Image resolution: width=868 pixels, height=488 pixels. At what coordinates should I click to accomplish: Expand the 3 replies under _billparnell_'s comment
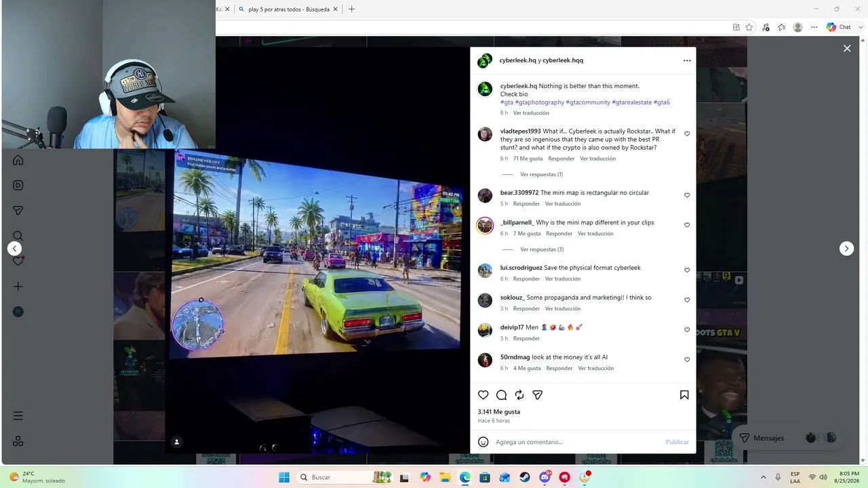pos(542,249)
